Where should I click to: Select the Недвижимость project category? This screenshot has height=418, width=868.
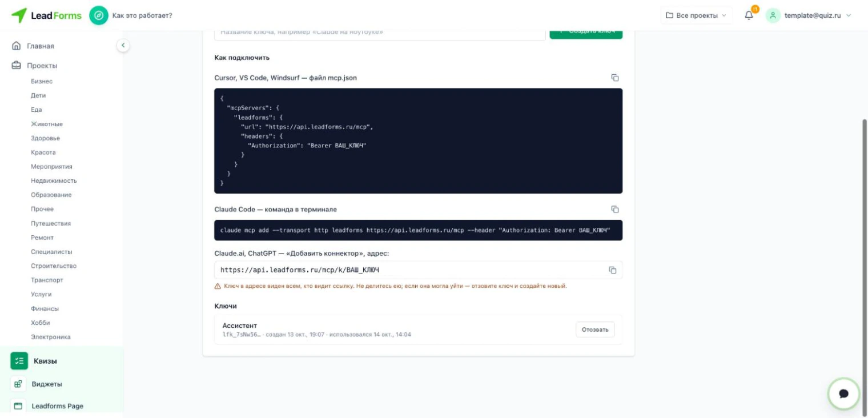[54, 180]
